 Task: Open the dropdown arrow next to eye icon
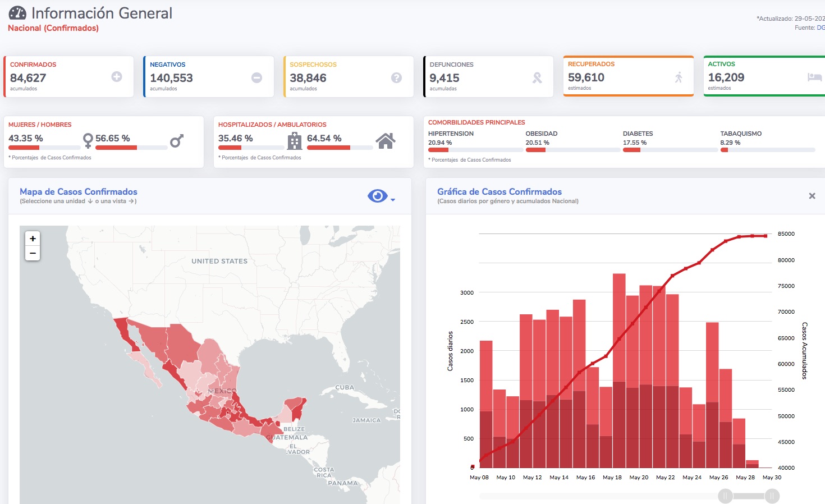click(393, 200)
